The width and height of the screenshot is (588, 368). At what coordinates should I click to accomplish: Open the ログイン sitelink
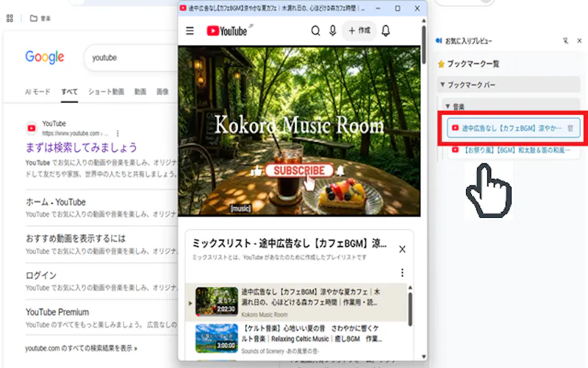point(41,275)
